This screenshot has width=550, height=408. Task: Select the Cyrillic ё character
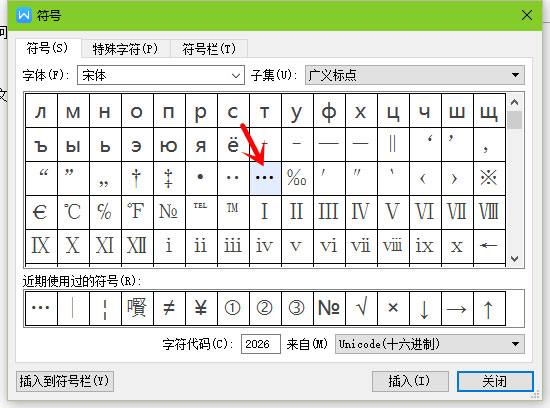233,145
